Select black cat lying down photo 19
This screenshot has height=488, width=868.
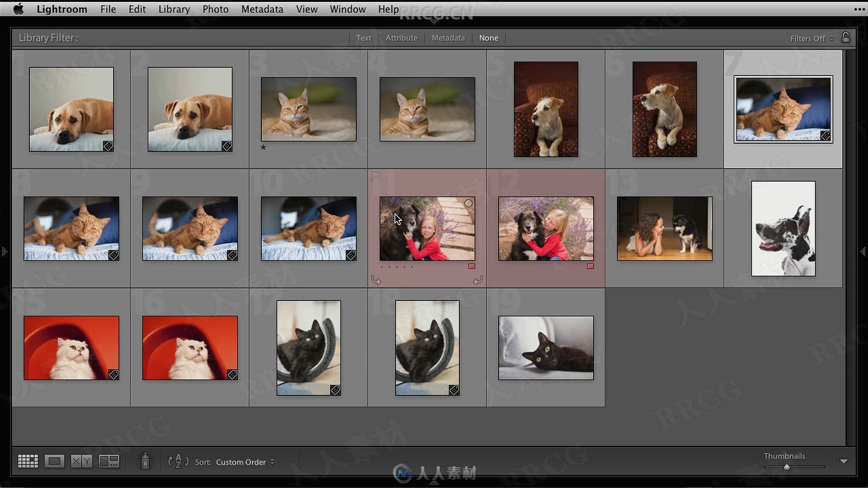(x=546, y=348)
